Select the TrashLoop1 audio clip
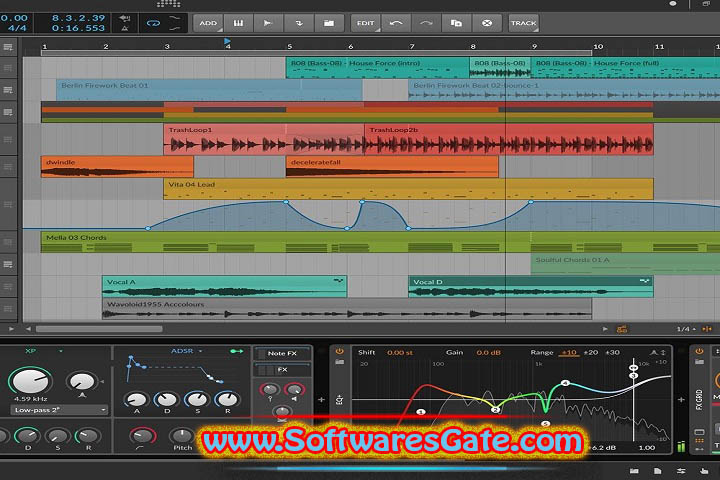Screen dimensions: 720x480 [264, 140]
